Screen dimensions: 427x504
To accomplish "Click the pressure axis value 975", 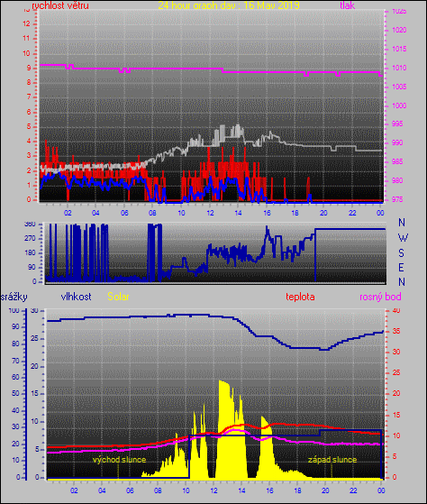I will click(397, 199).
